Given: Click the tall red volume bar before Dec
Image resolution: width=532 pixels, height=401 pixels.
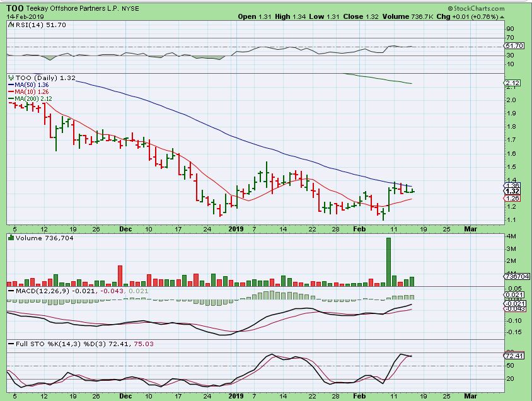Looking at the screenshot, I should click(x=120, y=276).
